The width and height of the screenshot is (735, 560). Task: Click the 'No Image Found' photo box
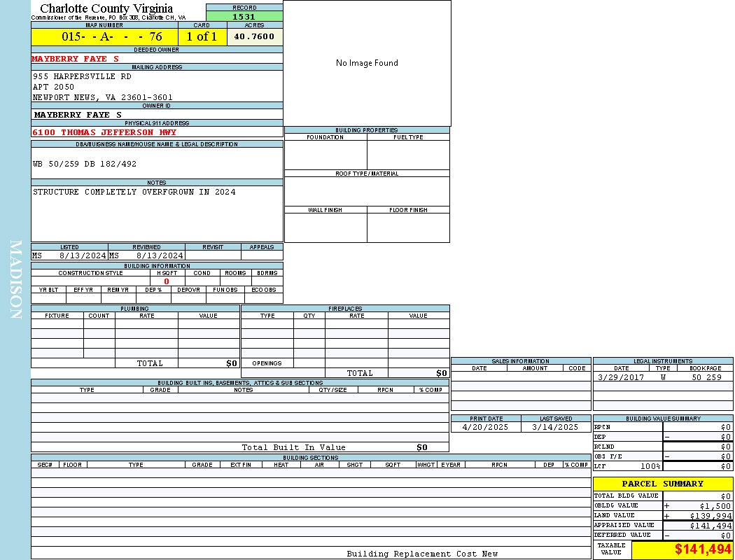click(x=367, y=63)
